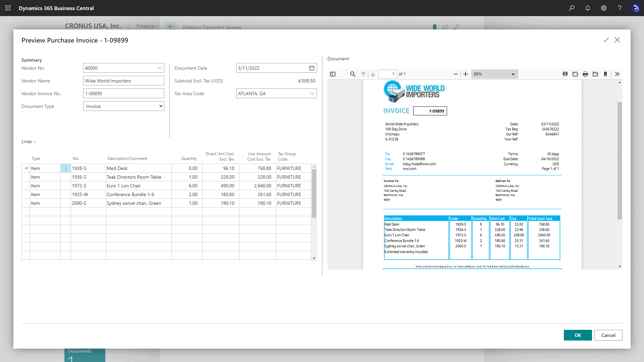Screen dimensions: 644x362
Task: Open the Document Date calendar picker
Action: (312, 68)
